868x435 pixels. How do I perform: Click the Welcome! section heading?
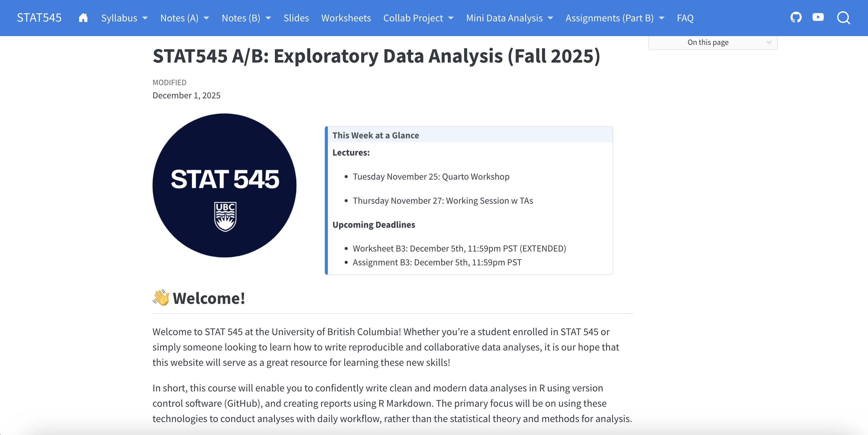pyautogui.click(x=208, y=298)
